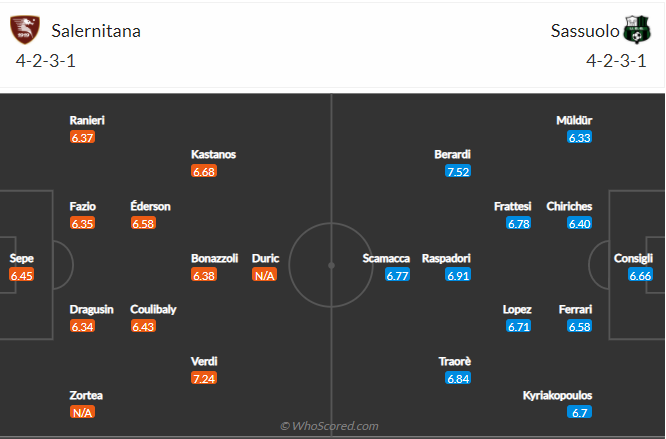
Task: Click Duric's N/A rating badge
Action: coord(265,275)
